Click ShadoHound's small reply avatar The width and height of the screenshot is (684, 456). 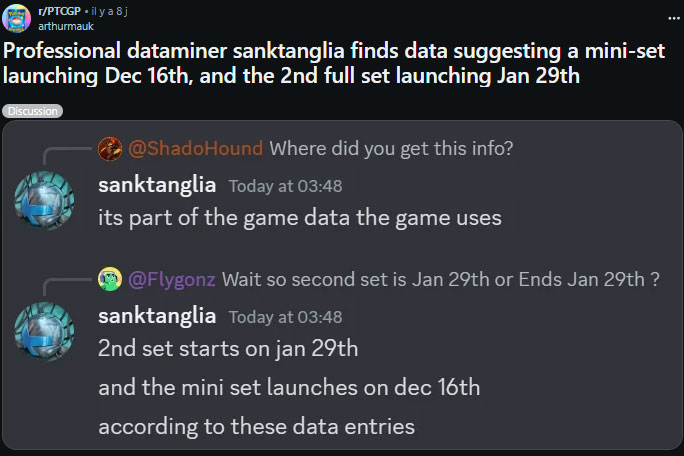(x=110, y=149)
